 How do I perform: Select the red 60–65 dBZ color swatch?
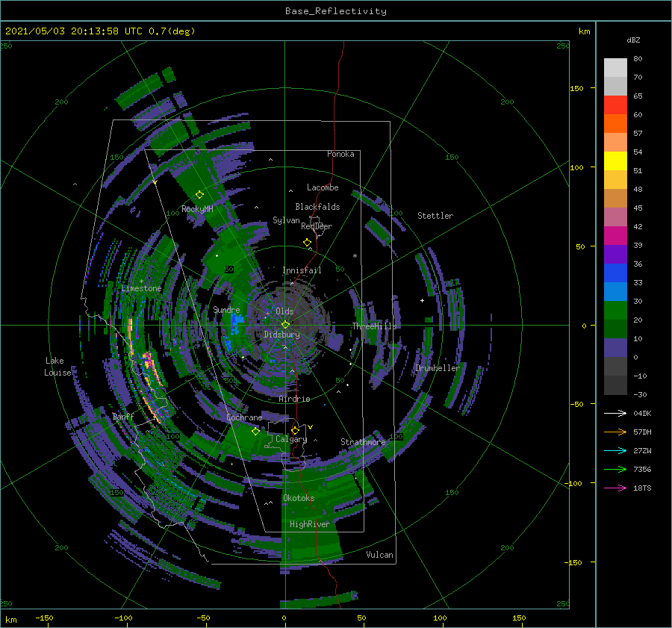(615, 105)
